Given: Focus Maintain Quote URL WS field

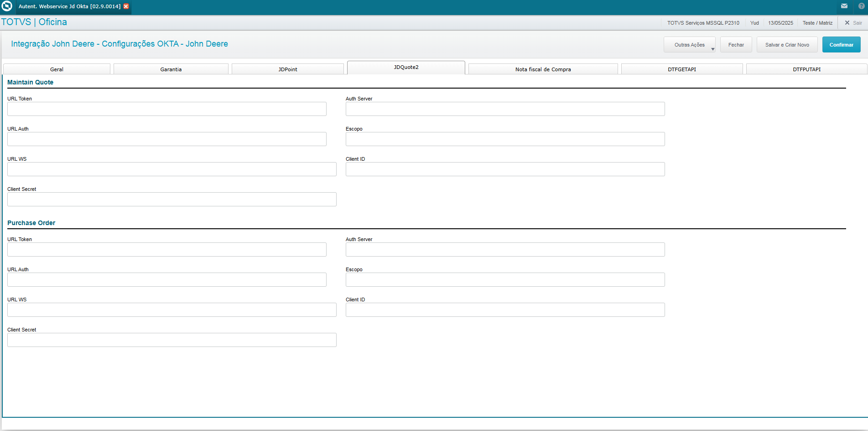Looking at the screenshot, I should click(172, 169).
